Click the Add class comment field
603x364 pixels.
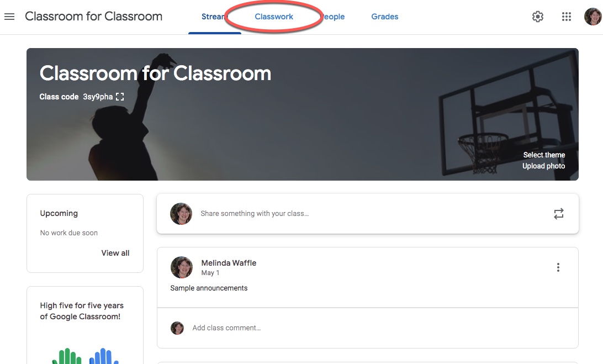pos(226,328)
